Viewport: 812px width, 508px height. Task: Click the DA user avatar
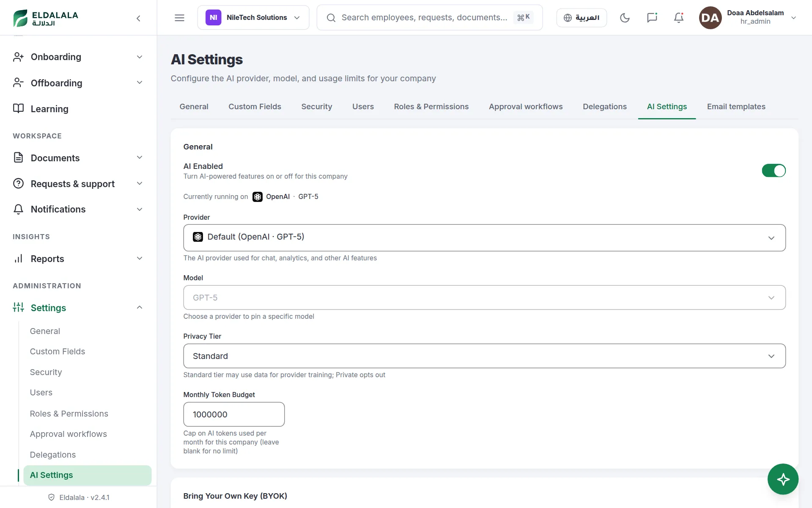tap(710, 18)
